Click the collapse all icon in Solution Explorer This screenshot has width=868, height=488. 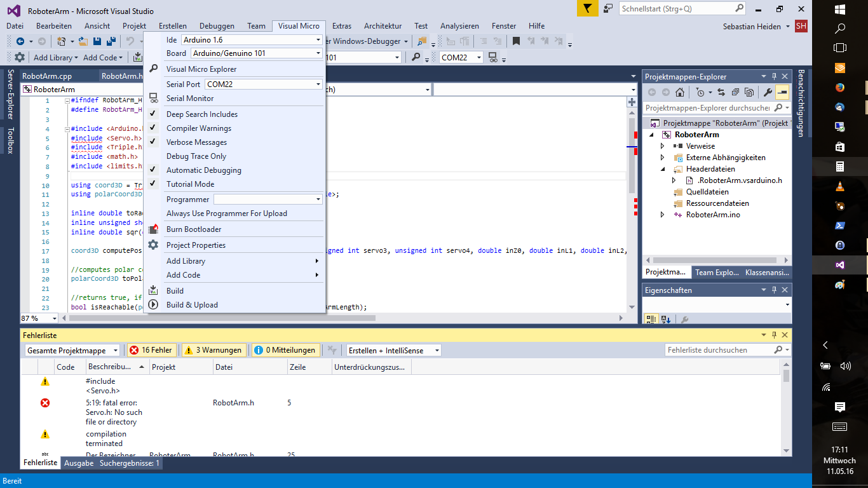click(735, 92)
